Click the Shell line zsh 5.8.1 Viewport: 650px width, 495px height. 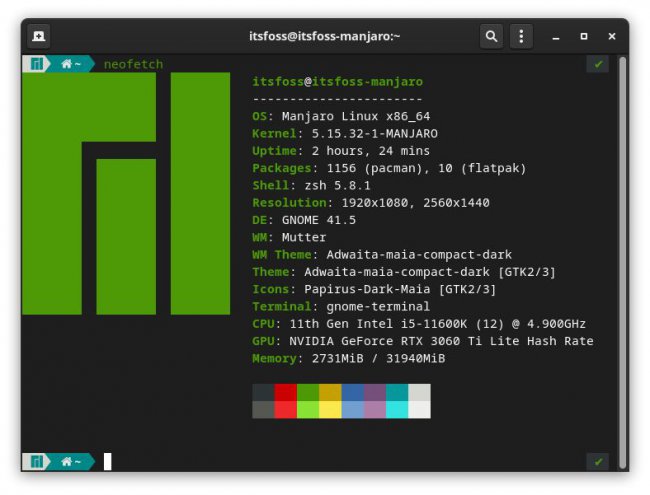311,185
